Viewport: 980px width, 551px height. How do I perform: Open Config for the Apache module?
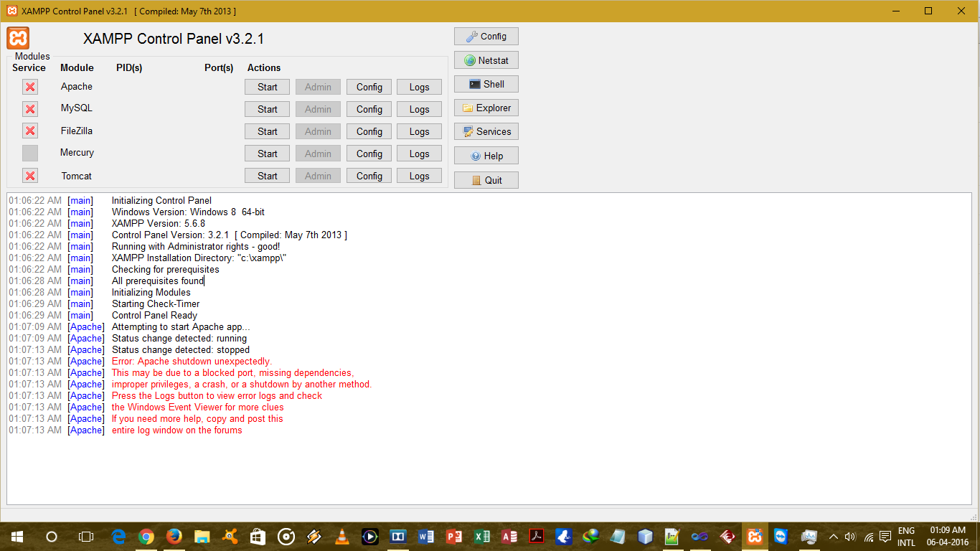[369, 87]
